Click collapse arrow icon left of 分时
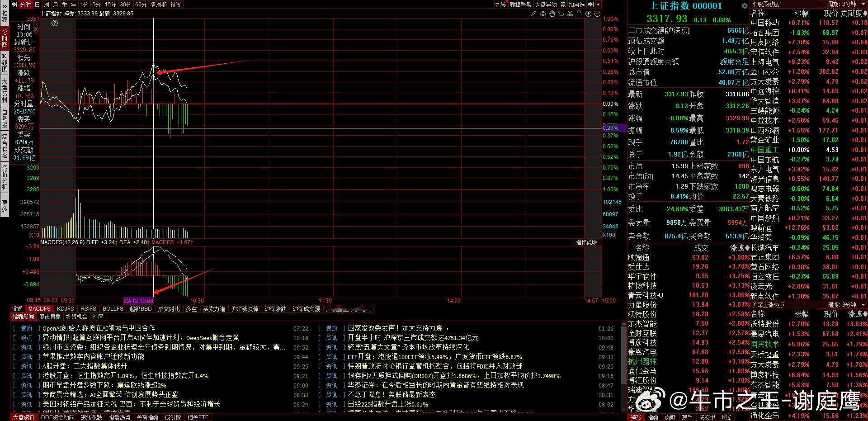868x421 pixels. point(14,5)
